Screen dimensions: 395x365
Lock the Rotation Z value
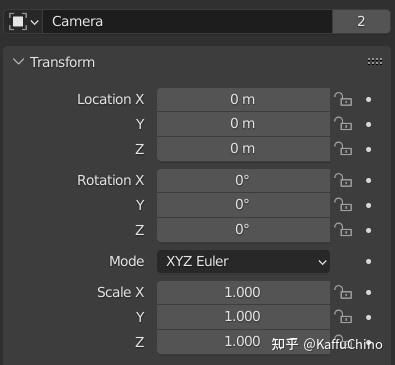(x=343, y=230)
